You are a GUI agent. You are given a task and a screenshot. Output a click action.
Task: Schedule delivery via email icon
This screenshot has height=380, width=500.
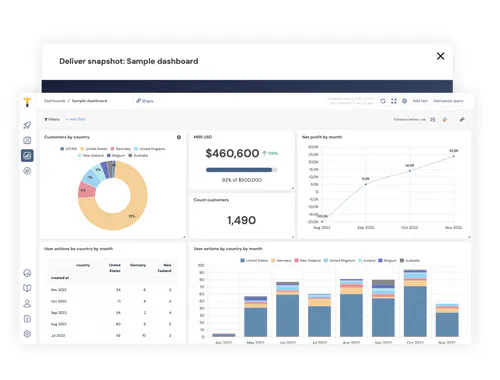tap(433, 119)
